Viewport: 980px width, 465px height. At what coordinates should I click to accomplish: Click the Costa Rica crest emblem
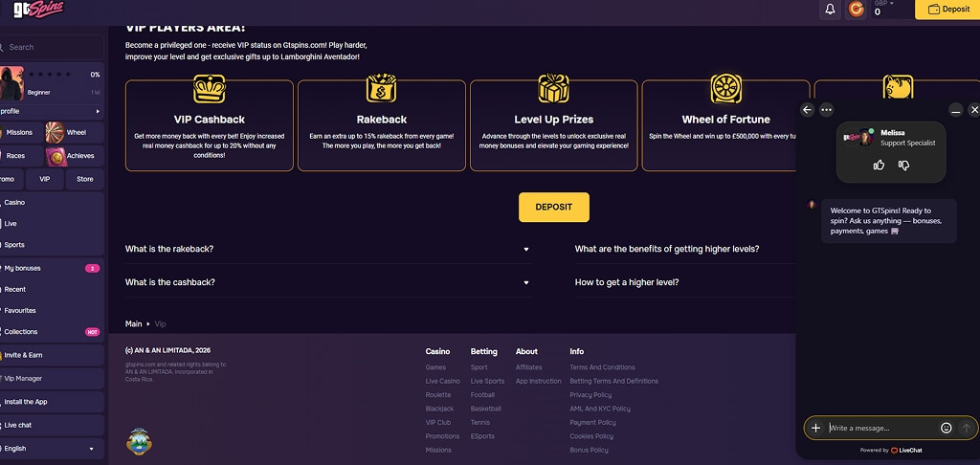tap(139, 441)
